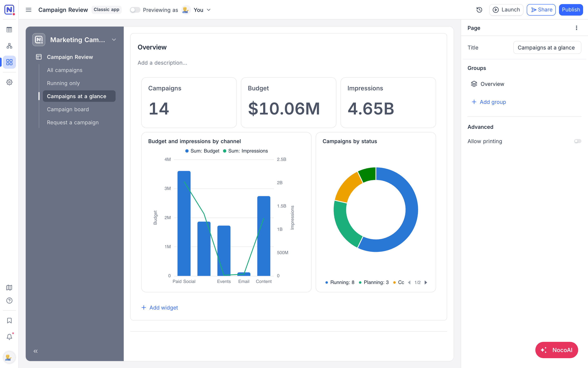
Task: Open the data tables grid icon
Action: 9,30
